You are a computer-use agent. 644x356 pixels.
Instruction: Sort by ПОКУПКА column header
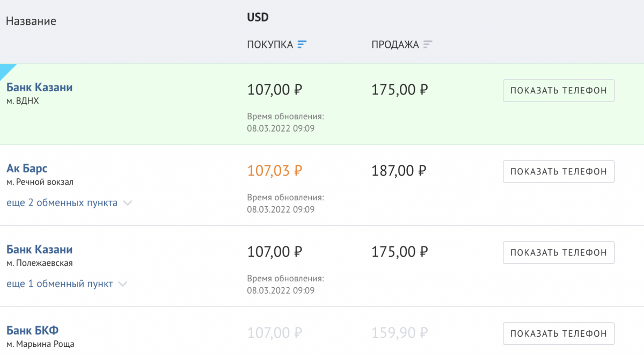coord(270,45)
